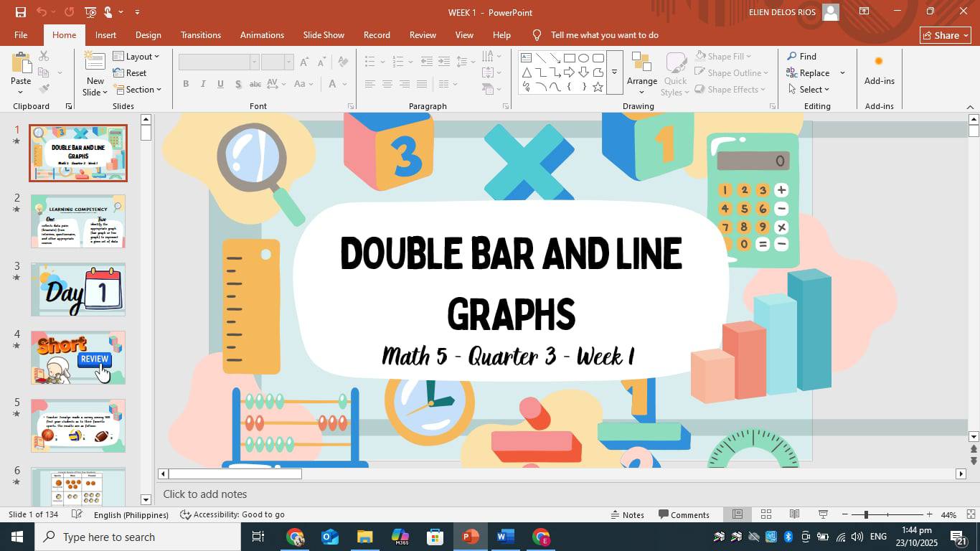
Task: Toggle Bold formatting
Action: coord(186,84)
